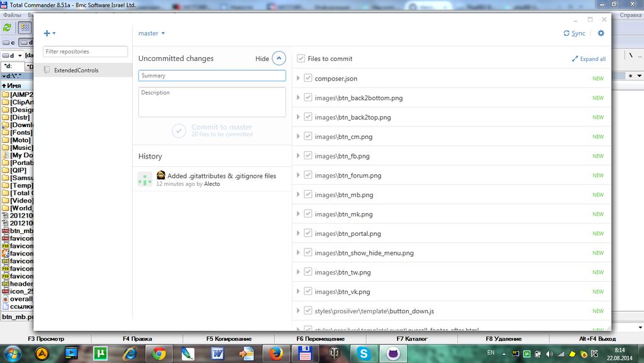Toggle the Files to commit checkbox
The width and height of the screenshot is (644, 363).
(301, 59)
